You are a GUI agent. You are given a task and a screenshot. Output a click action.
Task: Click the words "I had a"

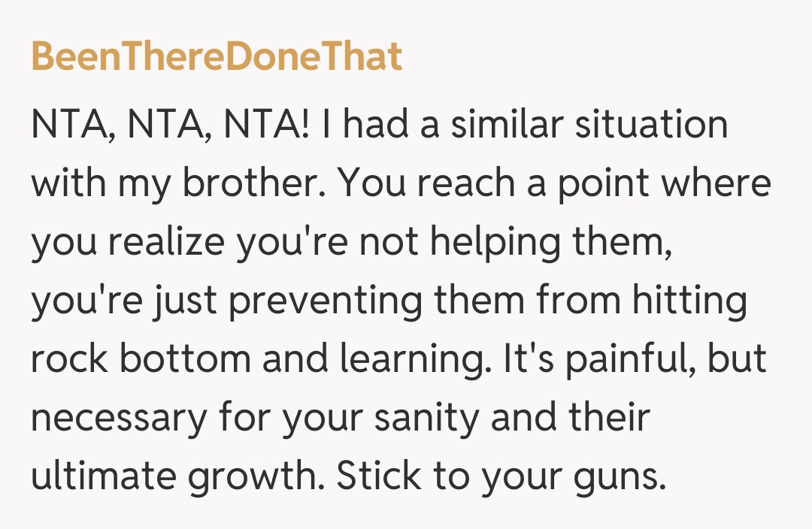click(380, 125)
